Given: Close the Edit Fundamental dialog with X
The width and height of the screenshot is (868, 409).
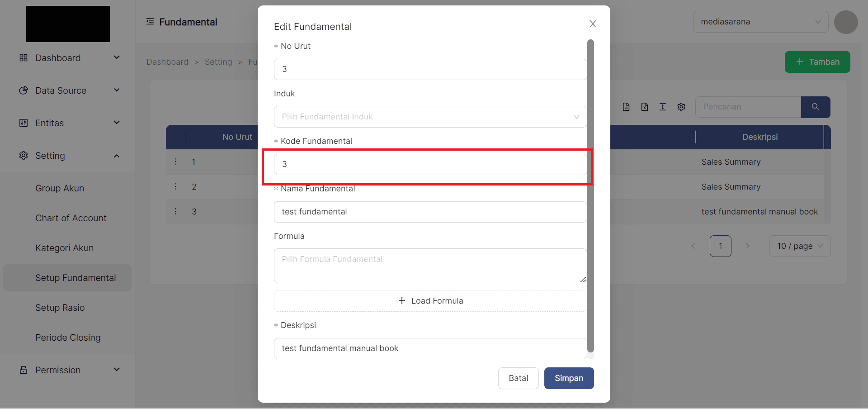Looking at the screenshot, I should tap(593, 24).
